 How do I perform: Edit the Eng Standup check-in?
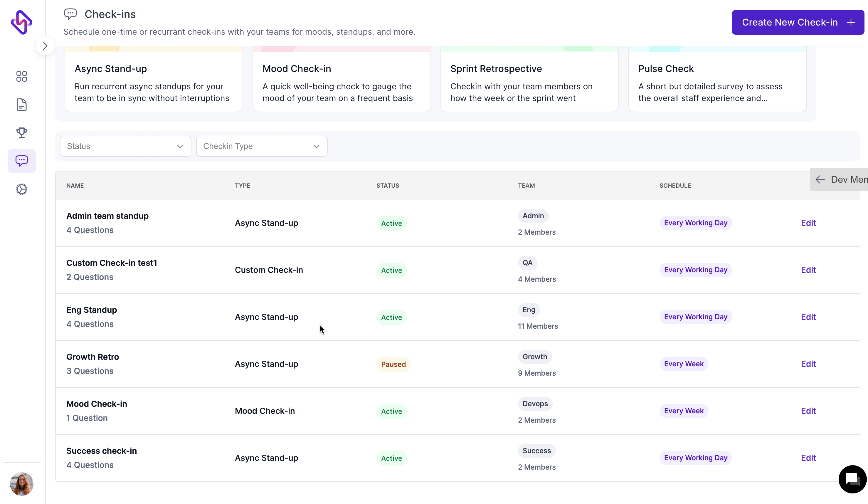(x=809, y=317)
